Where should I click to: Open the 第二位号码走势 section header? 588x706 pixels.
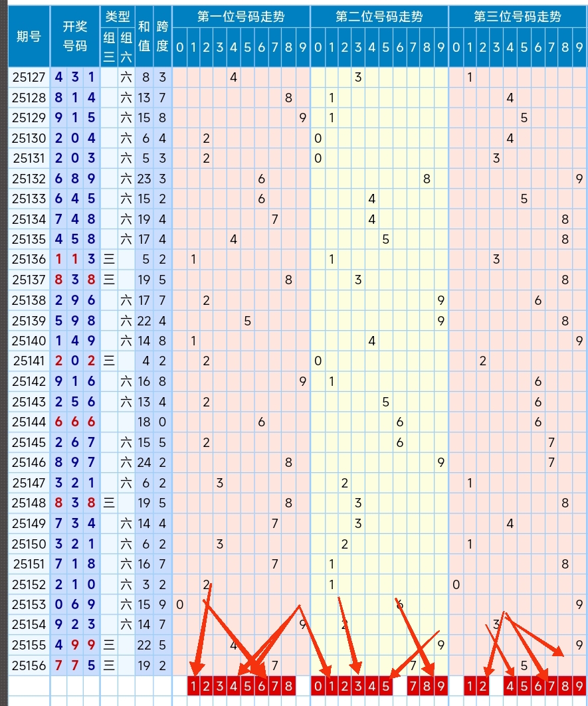379,17
